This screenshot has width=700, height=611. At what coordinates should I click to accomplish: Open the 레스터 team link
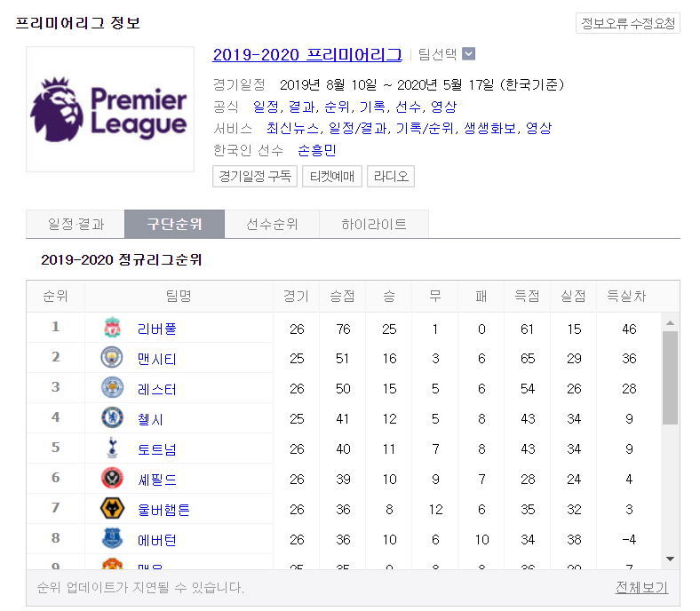coord(157,389)
